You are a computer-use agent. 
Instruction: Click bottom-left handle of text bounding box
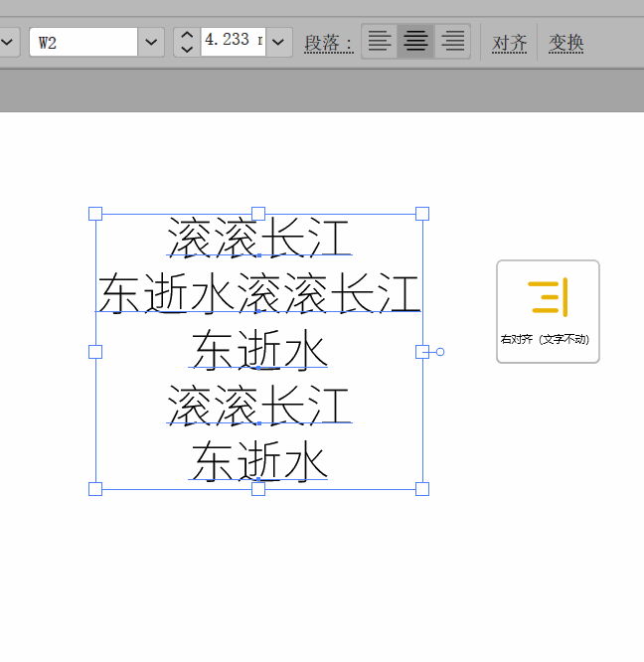[x=95, y=489]
